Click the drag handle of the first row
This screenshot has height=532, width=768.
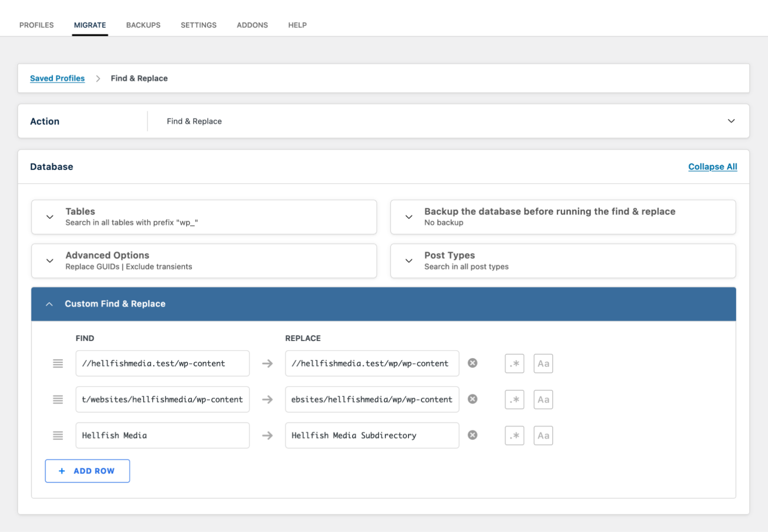[58, 363]
